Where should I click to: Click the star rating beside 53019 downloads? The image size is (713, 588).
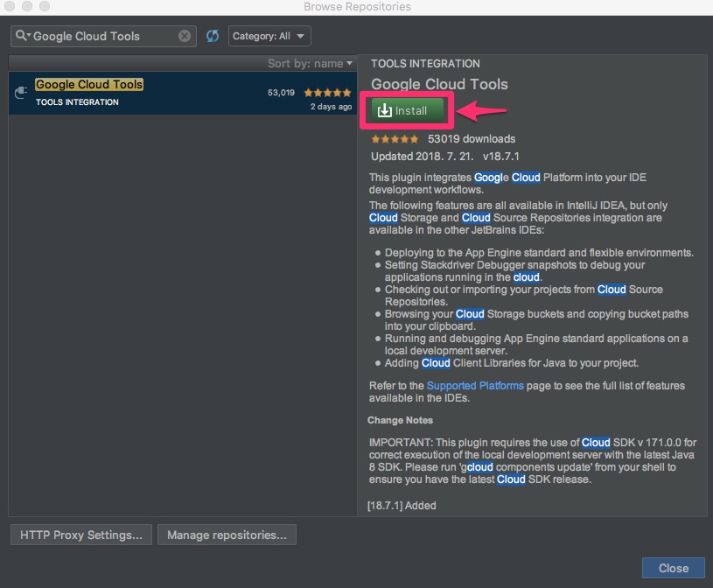pos(395,139)
